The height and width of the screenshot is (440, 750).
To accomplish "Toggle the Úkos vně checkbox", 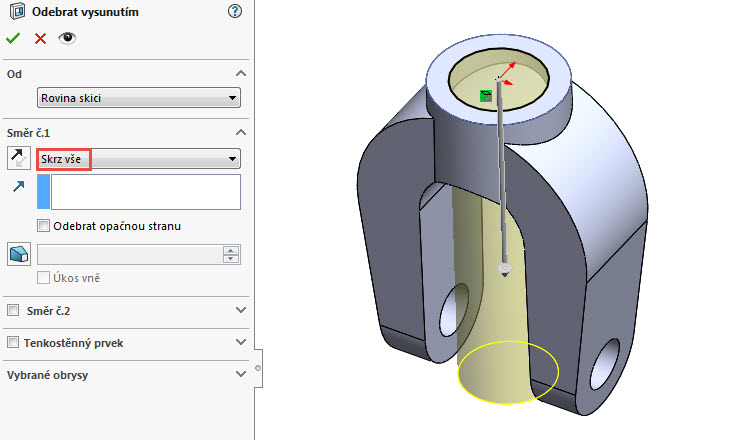I will [44, 277].
